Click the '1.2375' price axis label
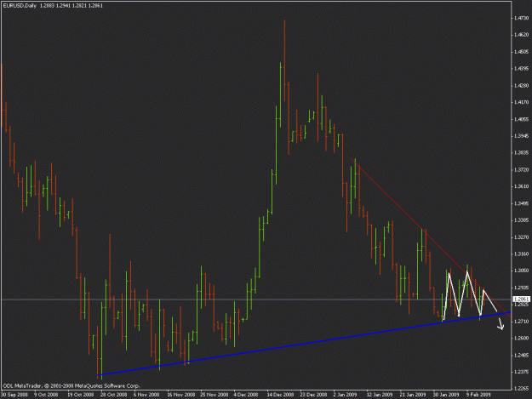The height and width of the screenshot is (399, 532). pos(521,372)
